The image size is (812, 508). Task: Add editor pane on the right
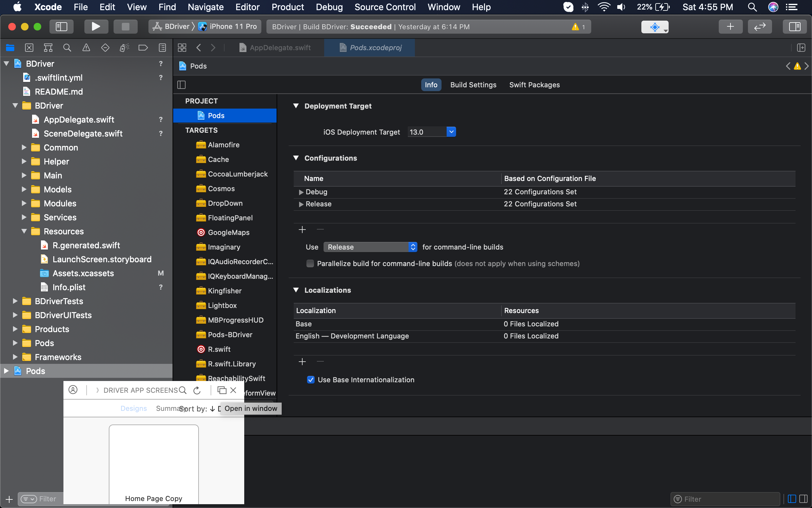pyautogui.click(x=801, y=48)
